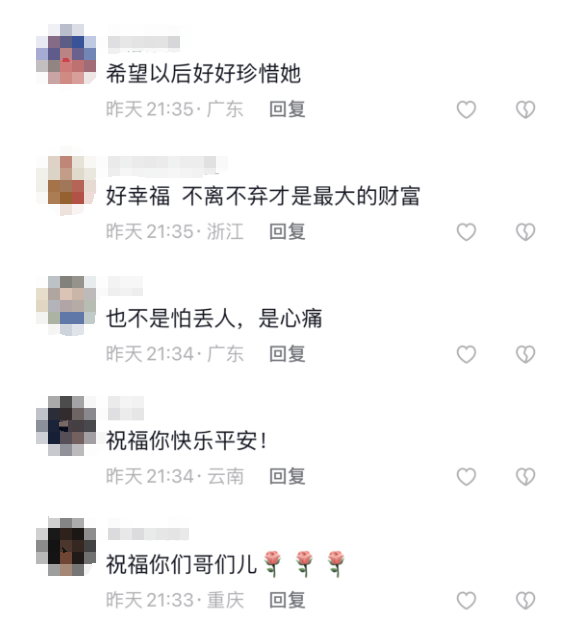Reply to the 重庆 comment
This screenshot has width=566, height=625.
pos(287,600)
